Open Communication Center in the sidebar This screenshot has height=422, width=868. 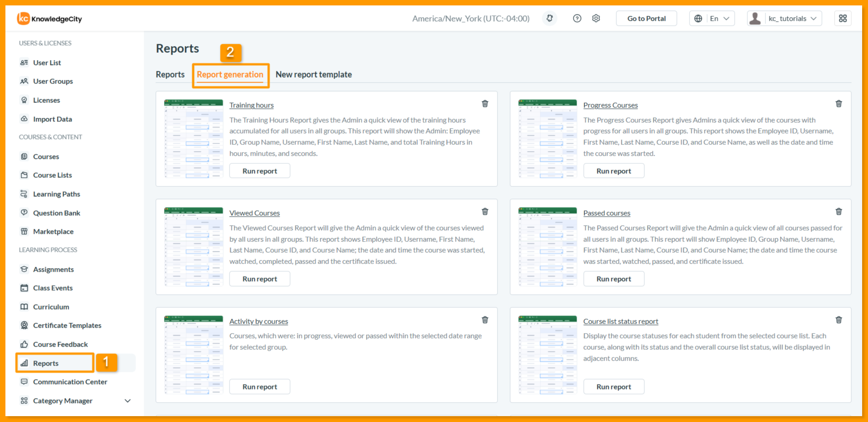(x=70, y=382)
